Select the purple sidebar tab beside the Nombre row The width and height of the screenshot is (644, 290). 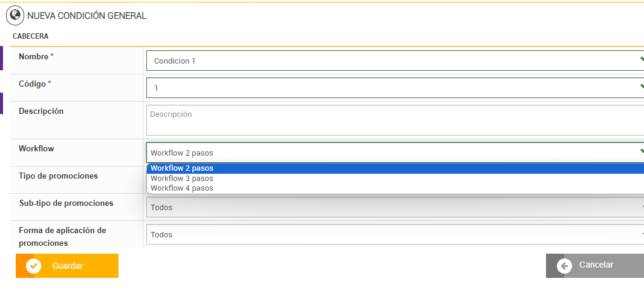click(1, 58)
